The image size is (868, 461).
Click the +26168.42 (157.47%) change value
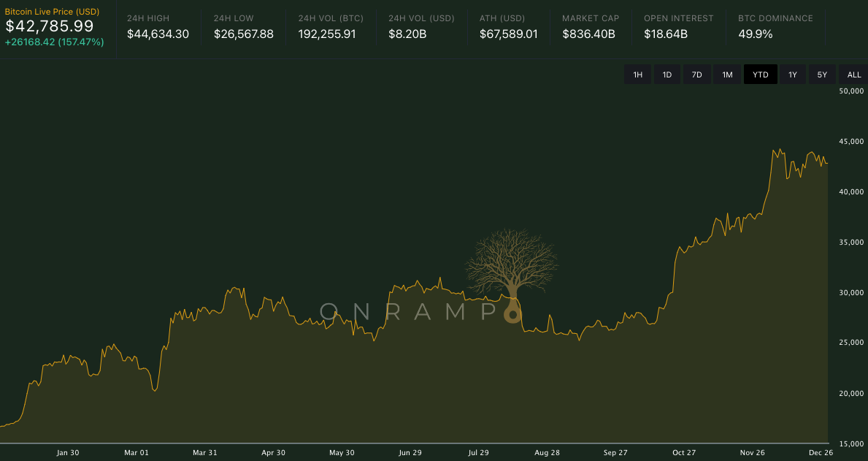[x=54, y=42]
